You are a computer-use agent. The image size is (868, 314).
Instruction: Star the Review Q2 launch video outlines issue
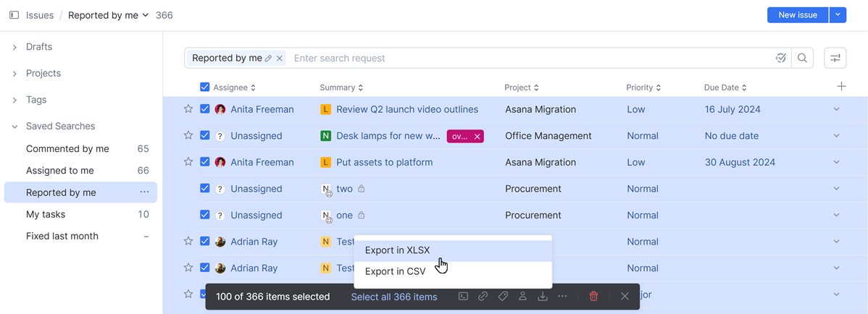click(188, 109)
